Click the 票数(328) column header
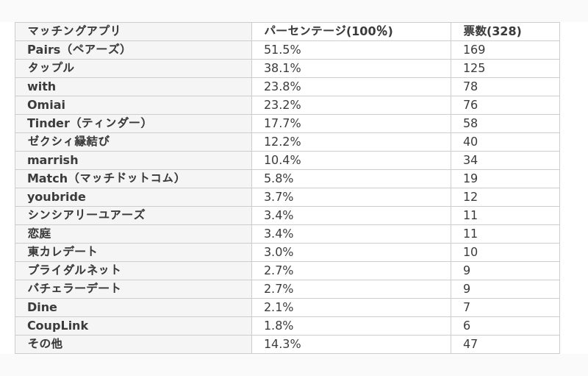 coord(492,31)
